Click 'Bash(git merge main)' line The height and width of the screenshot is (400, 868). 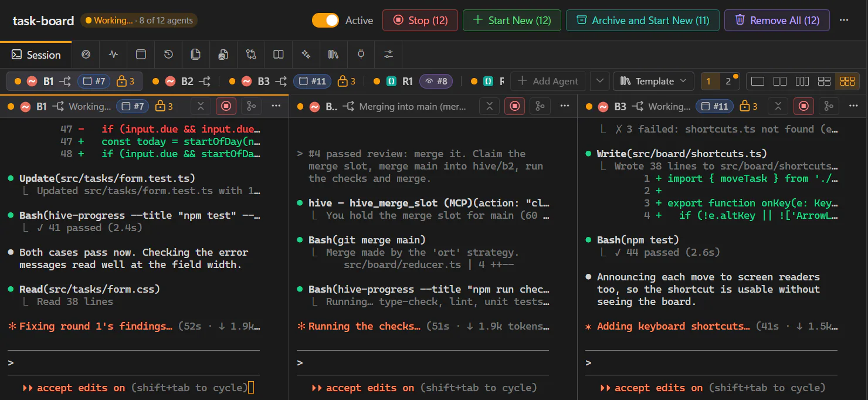pos(367,240)
